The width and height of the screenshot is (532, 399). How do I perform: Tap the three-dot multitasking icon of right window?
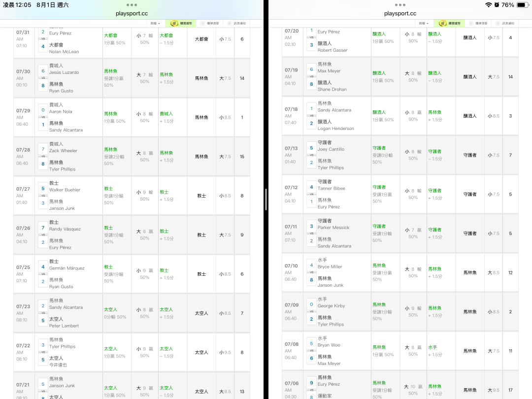pyautogui.click(x=400, y=5)
